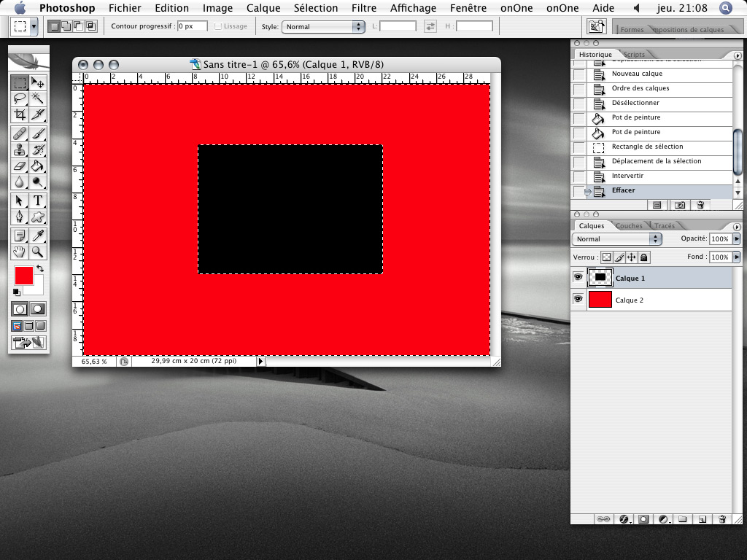
Task: Select the Custom Shape tool
Action: click(38, 217)
